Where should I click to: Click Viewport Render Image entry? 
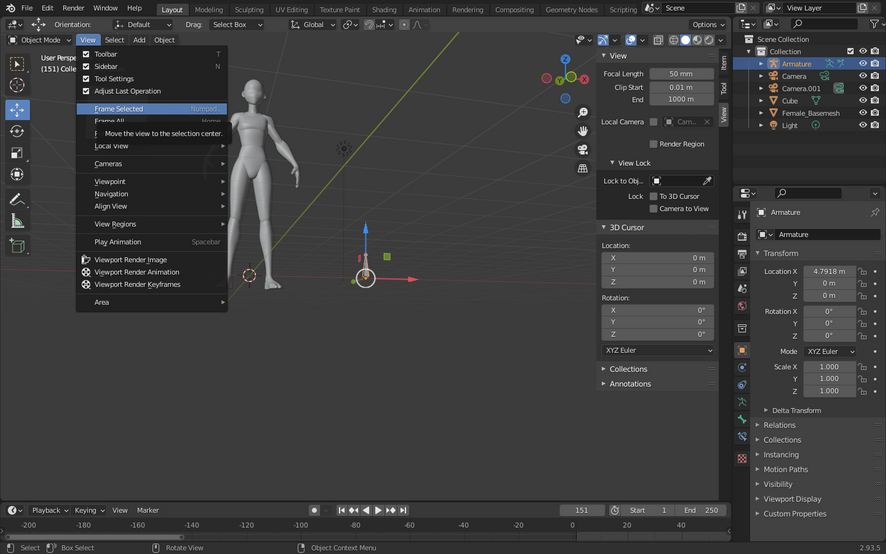[152, 260]
